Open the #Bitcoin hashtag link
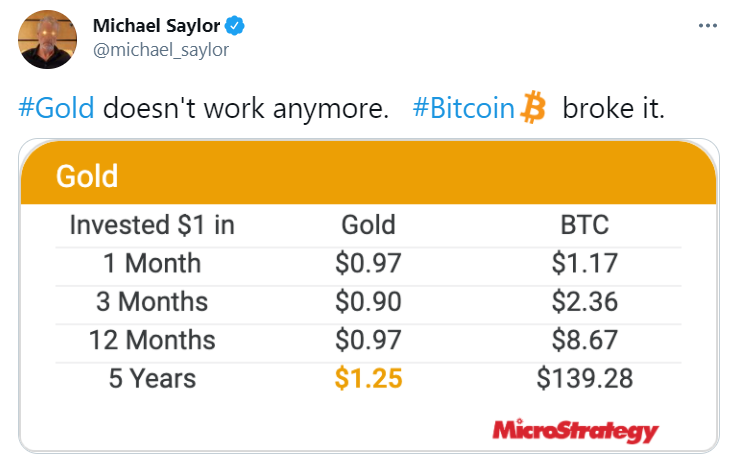Viewport: 737px width, 471px height. (x=463, y=108)
